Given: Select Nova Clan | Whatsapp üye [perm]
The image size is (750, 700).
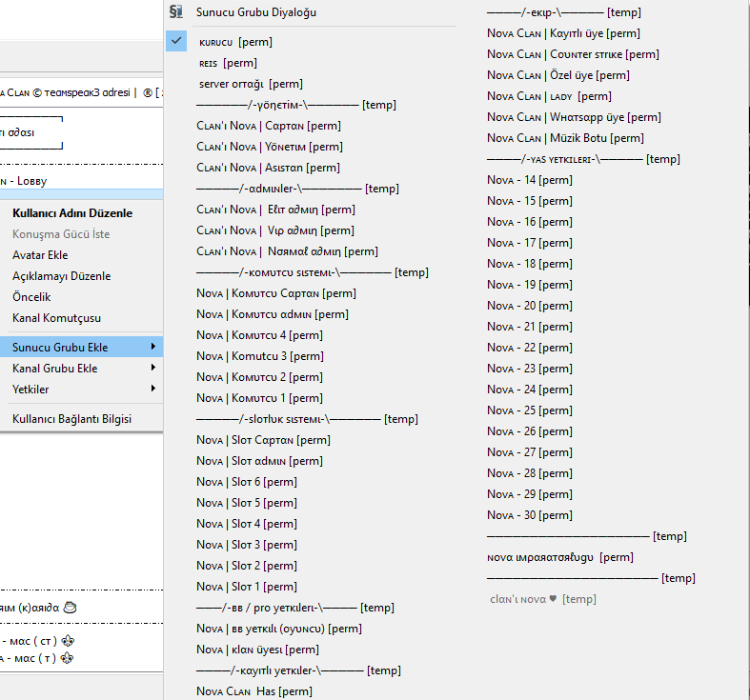Looking at the screenshot, I should [x=574, y=117].
